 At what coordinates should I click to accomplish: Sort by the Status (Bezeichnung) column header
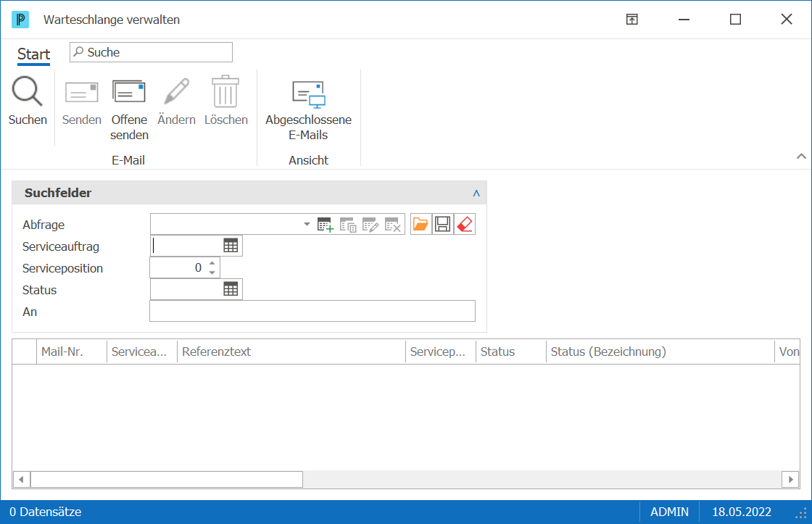tap(660, 352)
